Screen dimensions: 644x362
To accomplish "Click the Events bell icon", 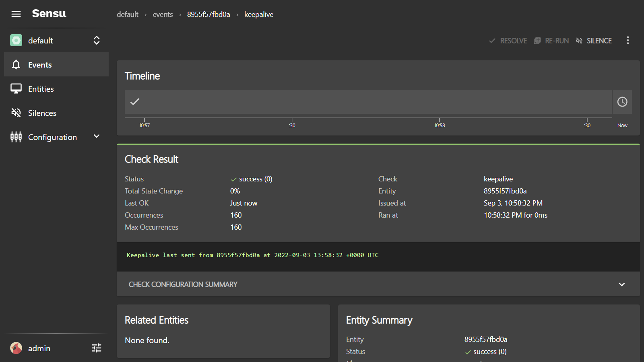I will pos(16,65).
